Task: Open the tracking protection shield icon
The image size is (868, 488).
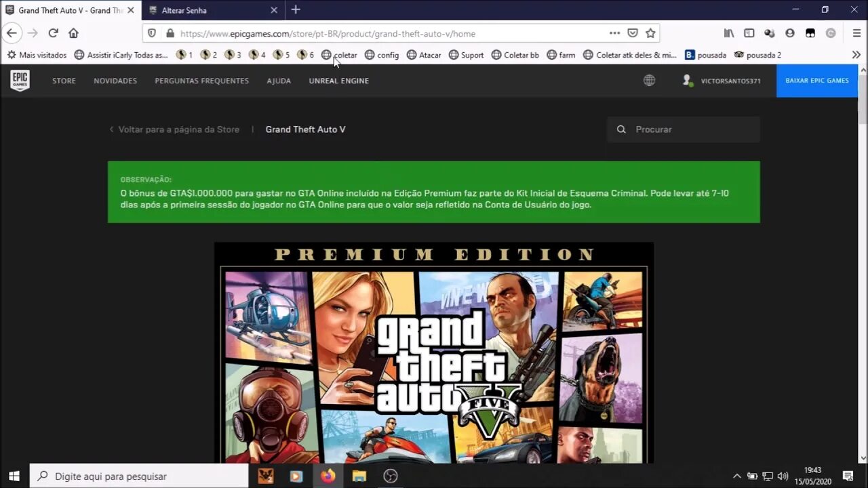Action: (x=152, y=33)
